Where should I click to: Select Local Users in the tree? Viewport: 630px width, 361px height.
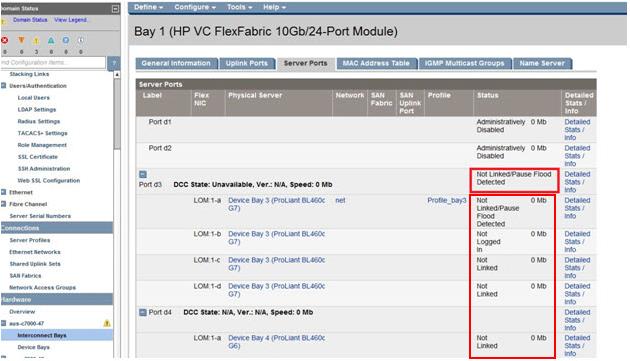[34, 98]
